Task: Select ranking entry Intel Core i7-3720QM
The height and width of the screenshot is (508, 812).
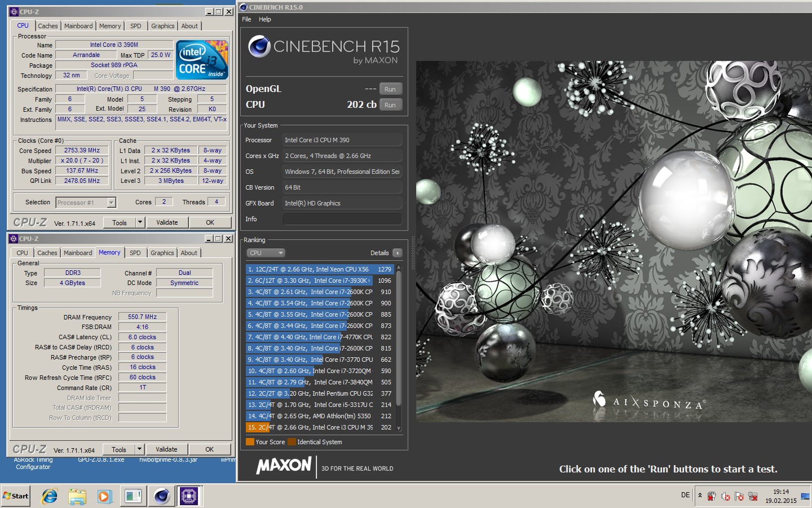Action: click(320, 371)
